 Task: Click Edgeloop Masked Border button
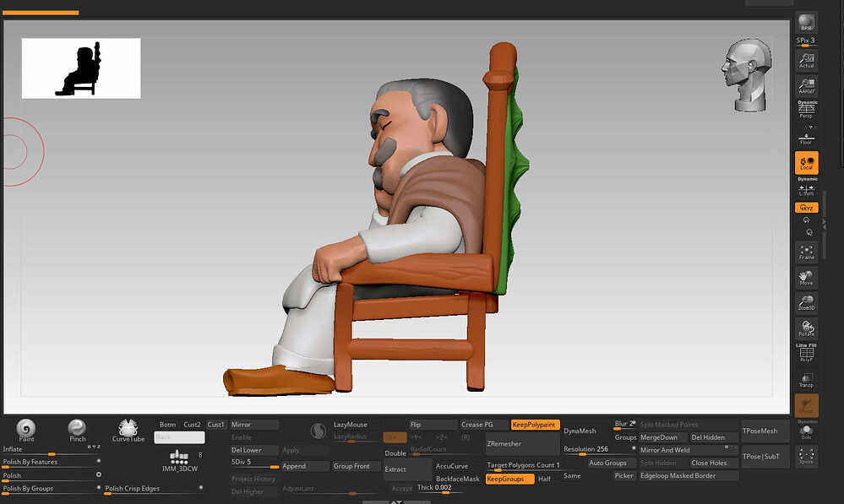click(689, 475)
